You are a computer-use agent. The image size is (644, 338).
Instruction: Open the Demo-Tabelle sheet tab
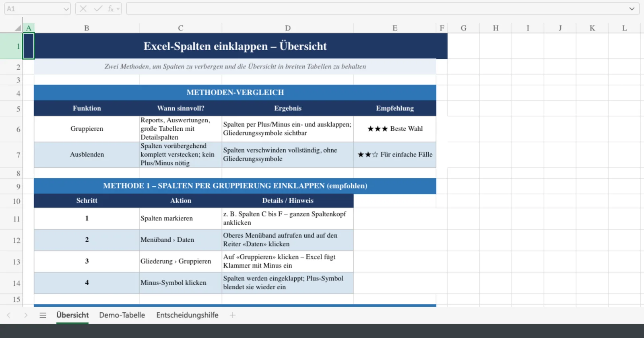(x=122, y=315)
